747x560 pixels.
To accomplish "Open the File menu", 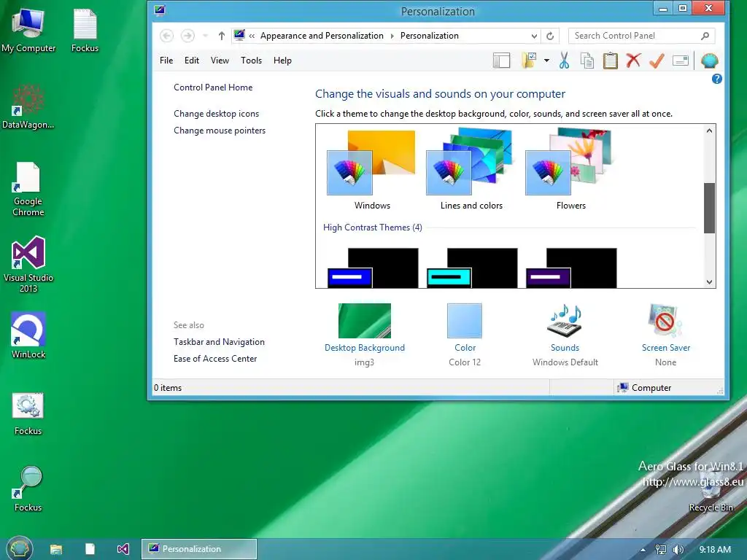I will [166, 61].
